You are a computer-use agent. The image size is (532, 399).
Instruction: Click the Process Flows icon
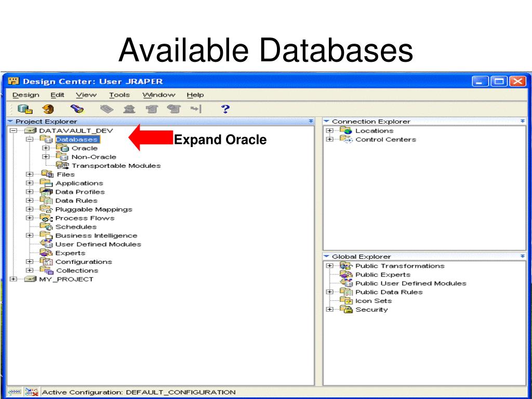tap(46, 218)
